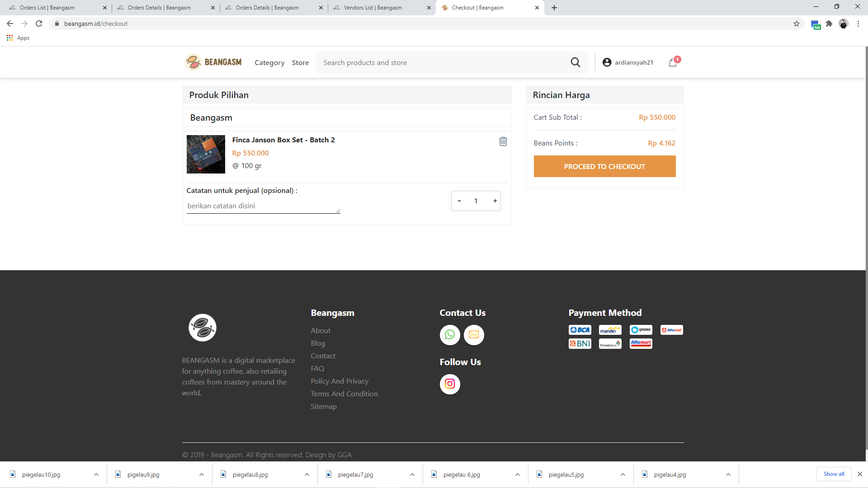The image size is (868, 488).
Task: Increase quantity with plus button
Action: [495, 201]
